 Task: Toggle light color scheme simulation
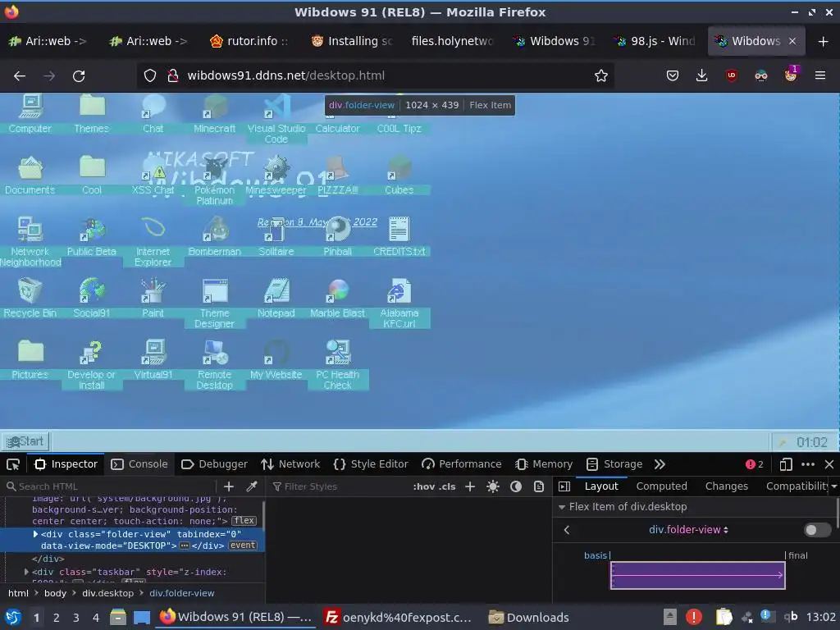point(493,486)
